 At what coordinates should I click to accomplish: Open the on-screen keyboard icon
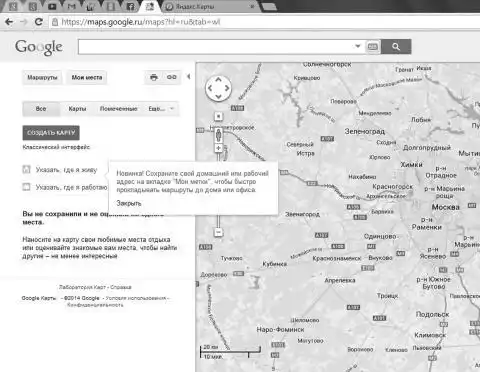(x=372, y=46)
